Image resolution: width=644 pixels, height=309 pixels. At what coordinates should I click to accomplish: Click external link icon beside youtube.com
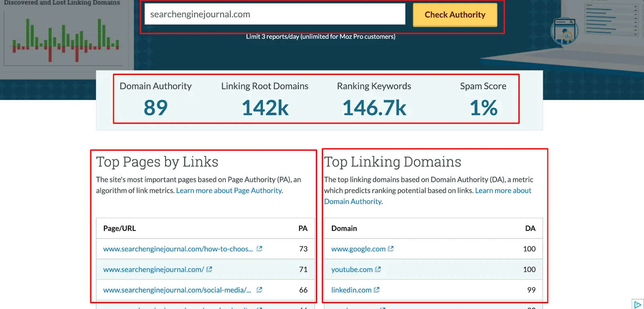pyautogui.click(x=378, y=270)
